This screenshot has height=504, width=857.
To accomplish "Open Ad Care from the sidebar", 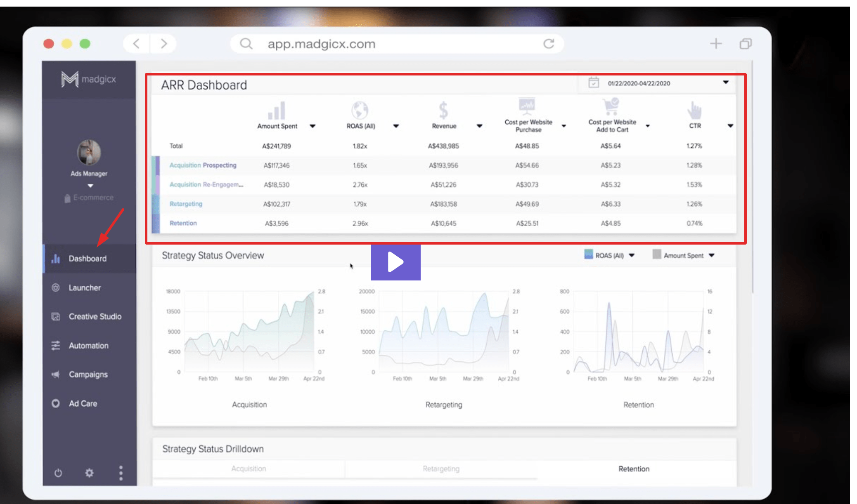I will (x=56, y=403).
